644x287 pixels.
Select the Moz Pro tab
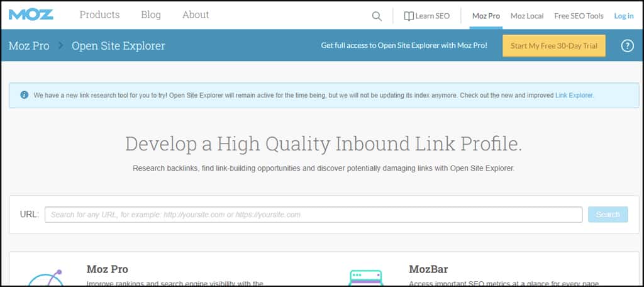pyautogui.click(x=486, y=16)
